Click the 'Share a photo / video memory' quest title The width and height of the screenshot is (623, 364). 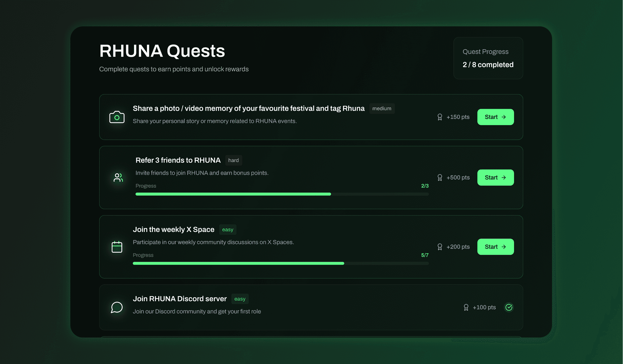(249, 109)
